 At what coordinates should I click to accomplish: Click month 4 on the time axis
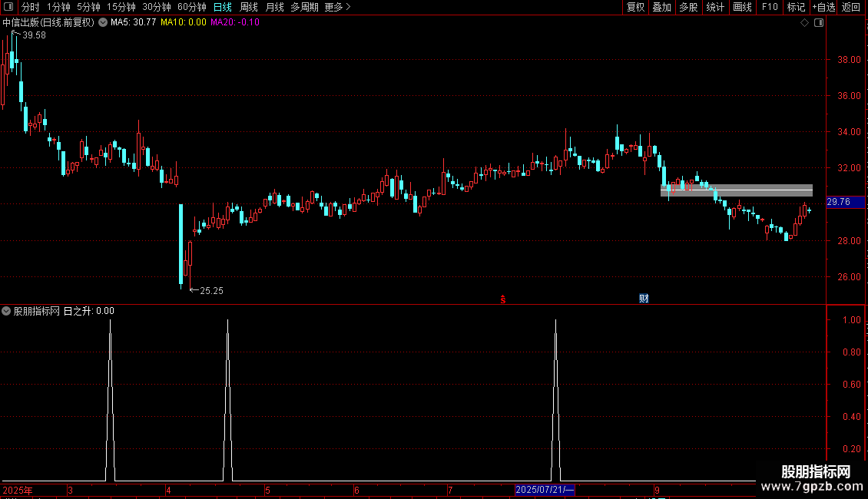(x=168, y=490)
